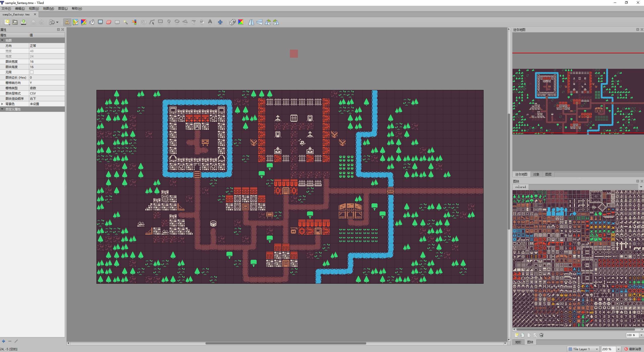Save the map using the green download icon
The height and width of the screenshot is (352, 644).
(23, 22)
